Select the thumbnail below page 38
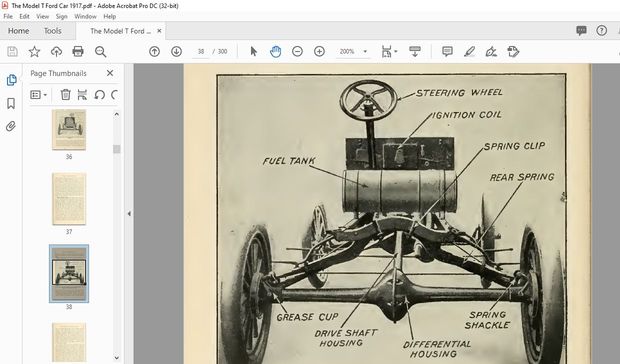 tap(69, 343)
